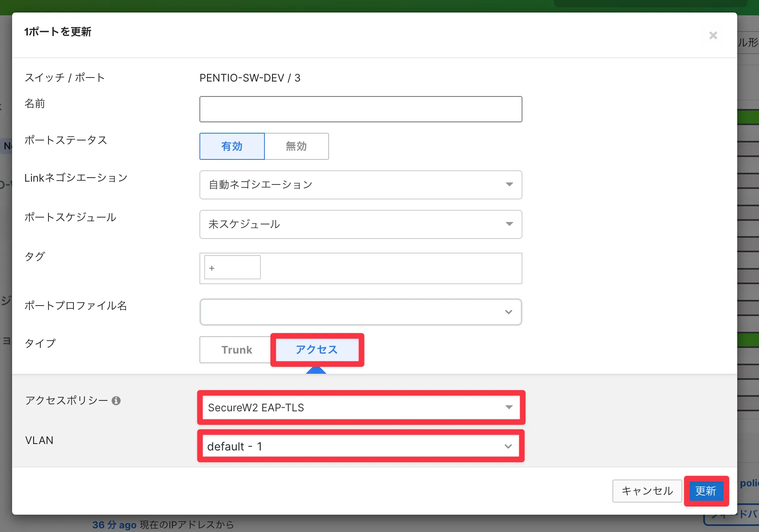Select the アクセス port type

(x=317, y=350)
